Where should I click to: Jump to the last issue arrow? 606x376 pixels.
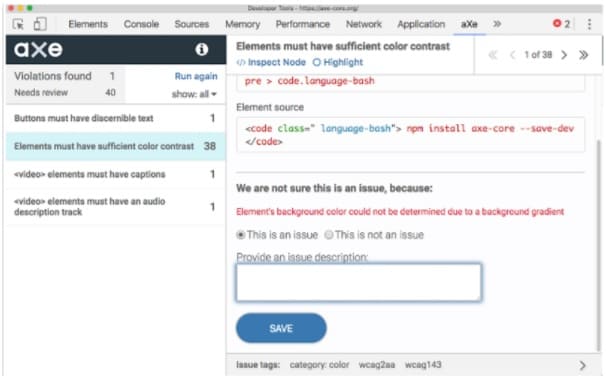[583, 55]
